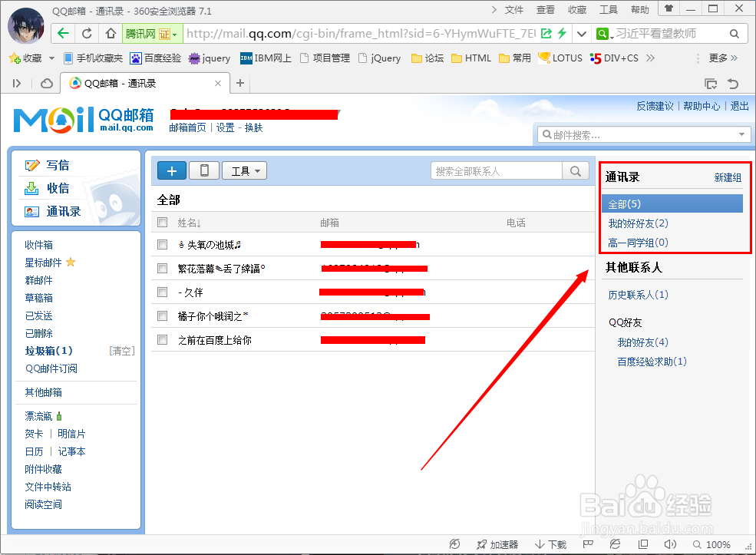Check the box for 橘子你个哦润之 contact

pyautogui.click(x=163, y=315)
